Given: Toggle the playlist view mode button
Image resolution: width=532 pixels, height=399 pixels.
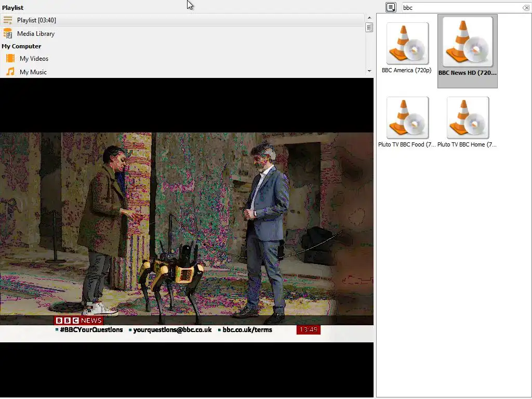Looking at the screenshot, I should pyautogui.click(x=391, y=7).
